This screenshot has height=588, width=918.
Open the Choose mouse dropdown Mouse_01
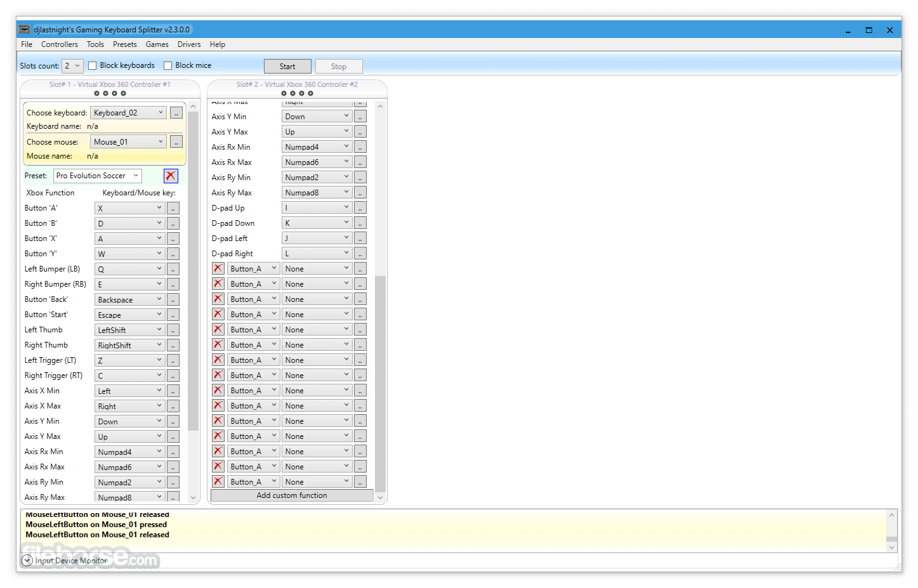[128, 142]
